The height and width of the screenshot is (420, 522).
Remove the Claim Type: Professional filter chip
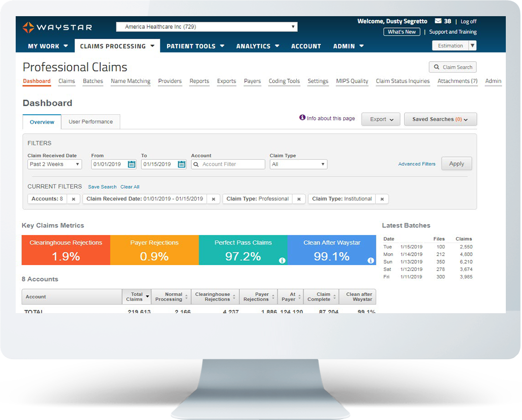coord(299,199)
